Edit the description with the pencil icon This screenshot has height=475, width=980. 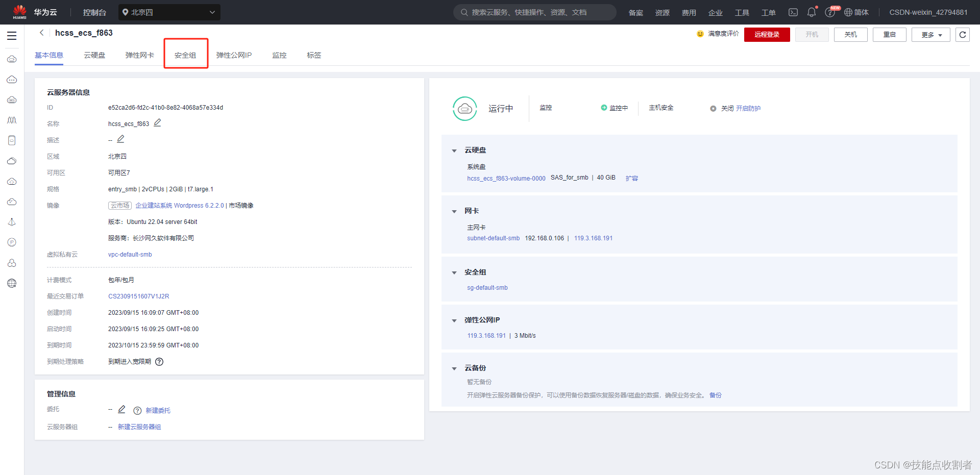click(x=121, y=139)
